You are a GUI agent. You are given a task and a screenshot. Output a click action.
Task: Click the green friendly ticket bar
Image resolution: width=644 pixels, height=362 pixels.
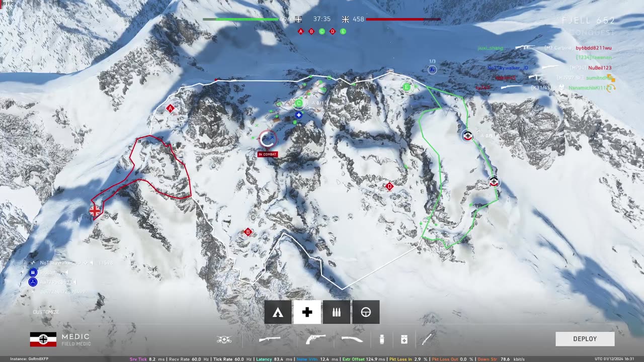tap(240, 19)
